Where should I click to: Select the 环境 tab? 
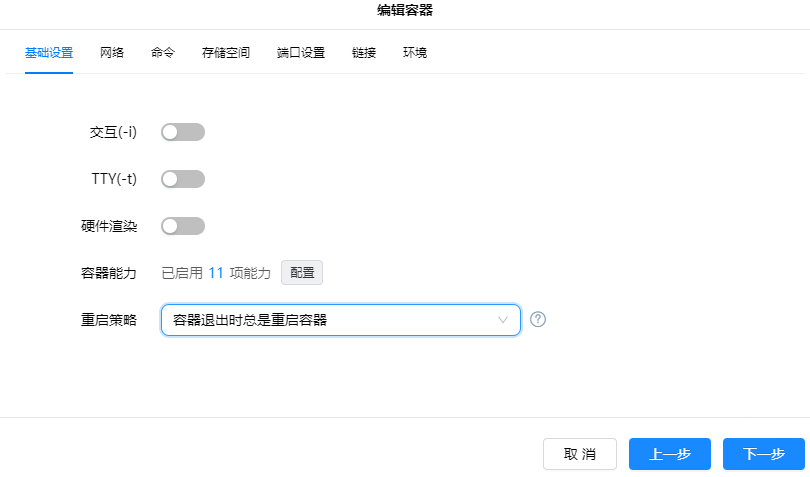(415, 53)
